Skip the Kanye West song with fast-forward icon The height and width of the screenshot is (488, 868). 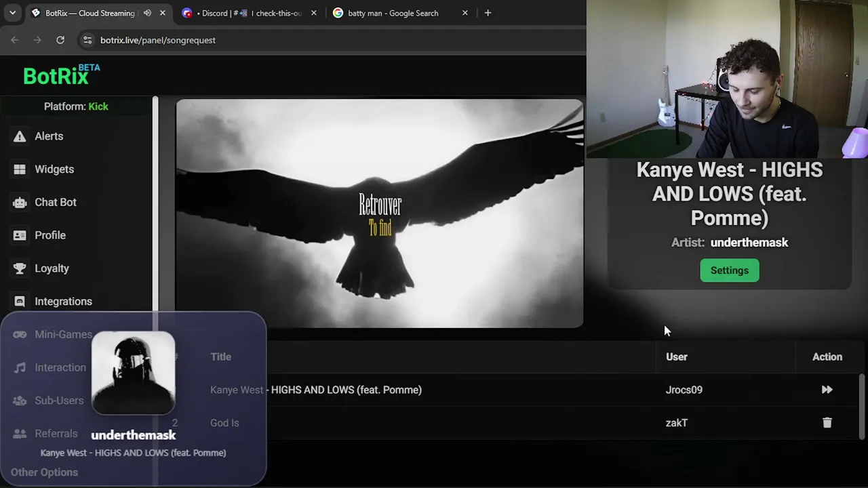click(827, 390)
